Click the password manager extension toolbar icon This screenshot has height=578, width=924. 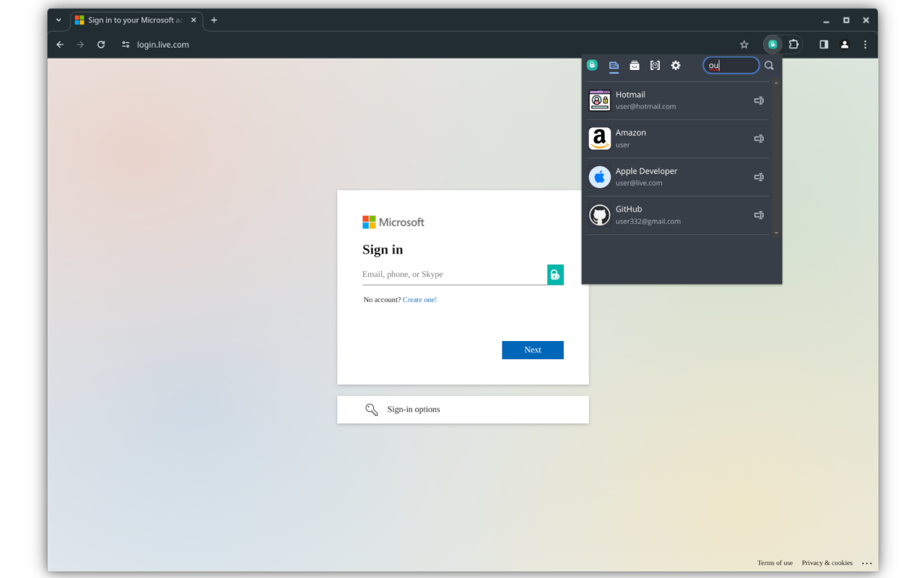(772, 45)
